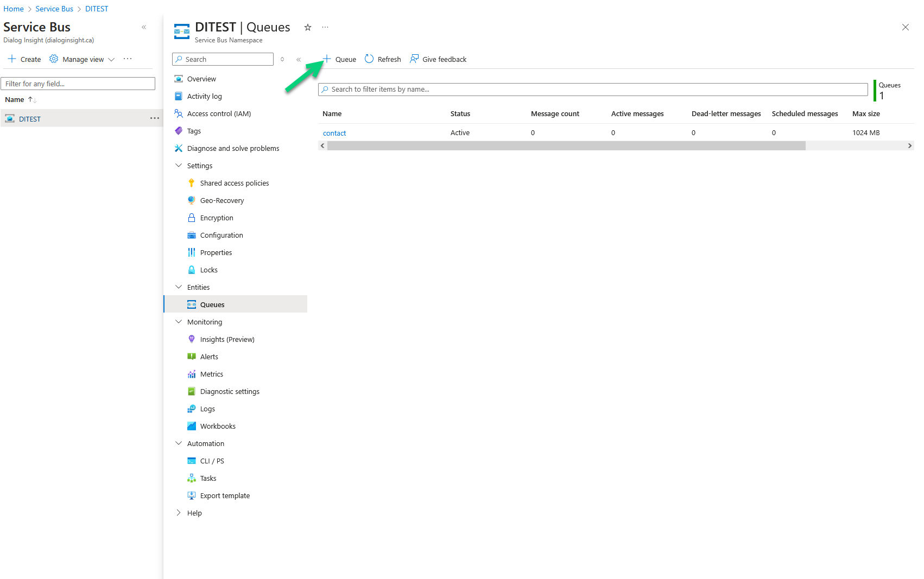The height and width of the screenshot is (579, 924).
Task: Click the Message count column header
Action: click(555, 113)
